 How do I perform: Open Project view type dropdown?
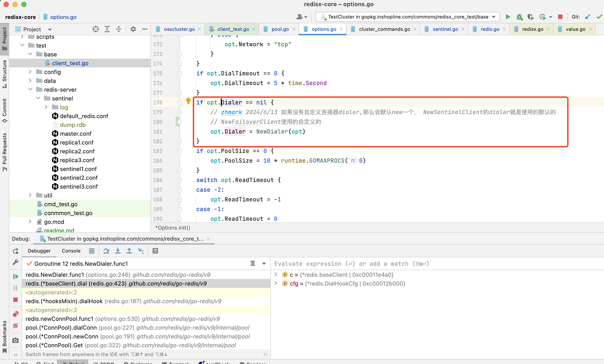50,29
